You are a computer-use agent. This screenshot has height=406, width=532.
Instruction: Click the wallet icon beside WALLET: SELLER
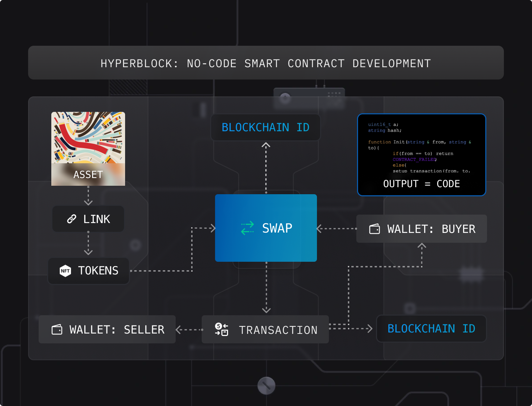pos(57,330)
